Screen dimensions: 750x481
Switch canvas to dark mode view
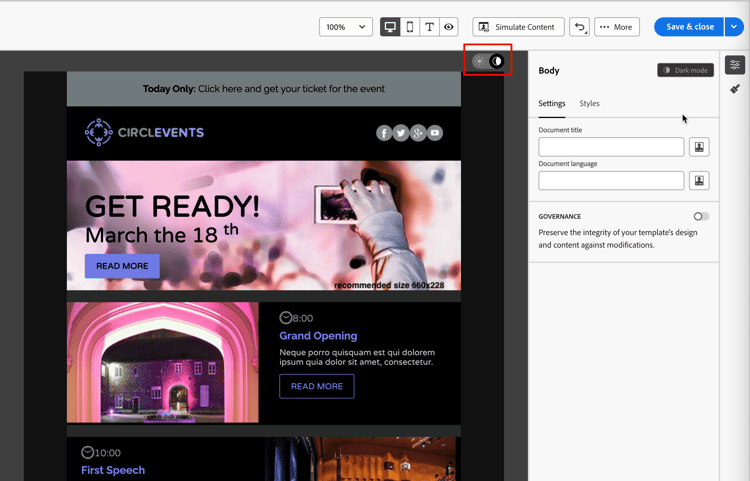coord(497,62)
